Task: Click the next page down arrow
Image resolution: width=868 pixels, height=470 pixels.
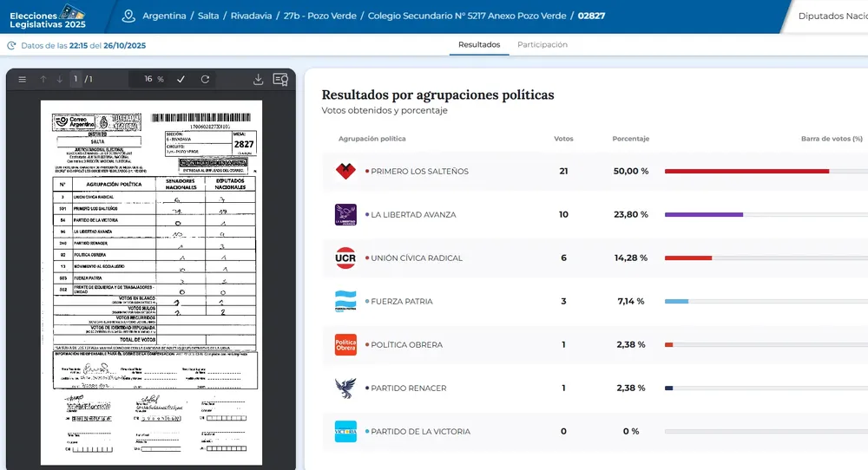Action: [60, 79]
